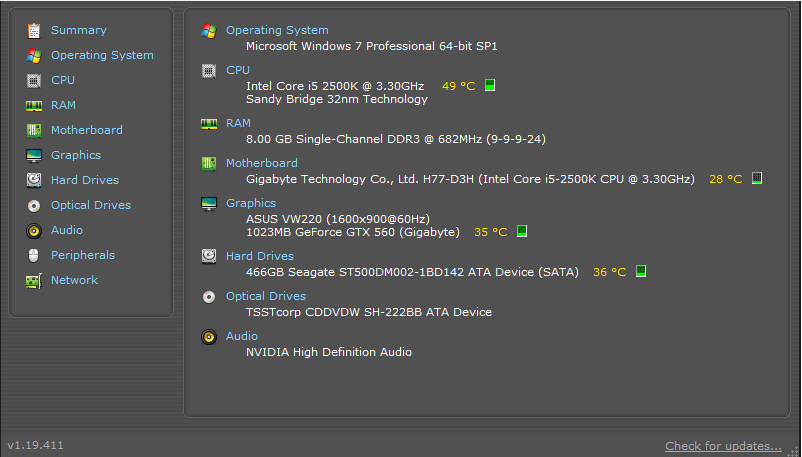
Task: Open the Graphics section from sidebar
Action: pos(76,155)
